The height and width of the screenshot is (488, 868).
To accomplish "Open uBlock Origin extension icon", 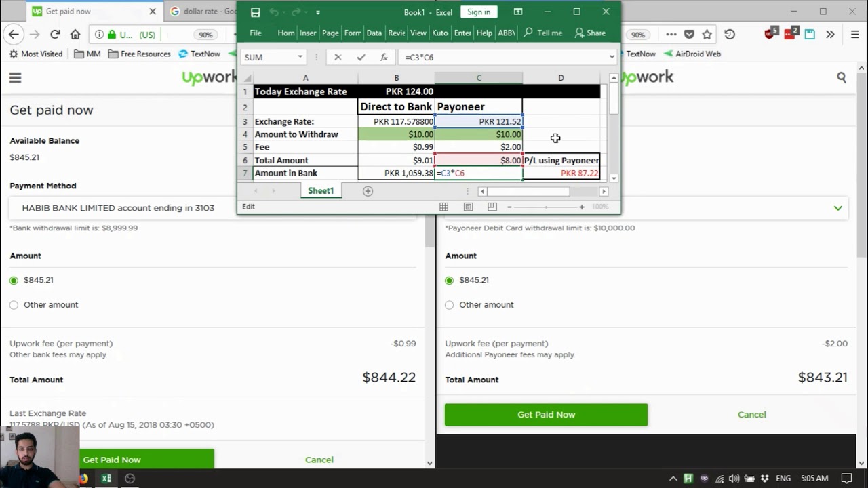I will pyautogui.click(x=769, y=34).
